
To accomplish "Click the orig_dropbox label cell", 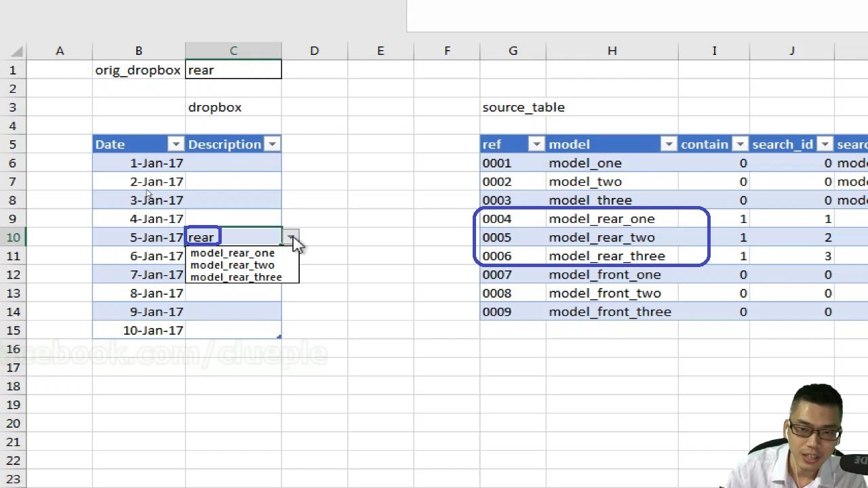I will coord(138,70).
